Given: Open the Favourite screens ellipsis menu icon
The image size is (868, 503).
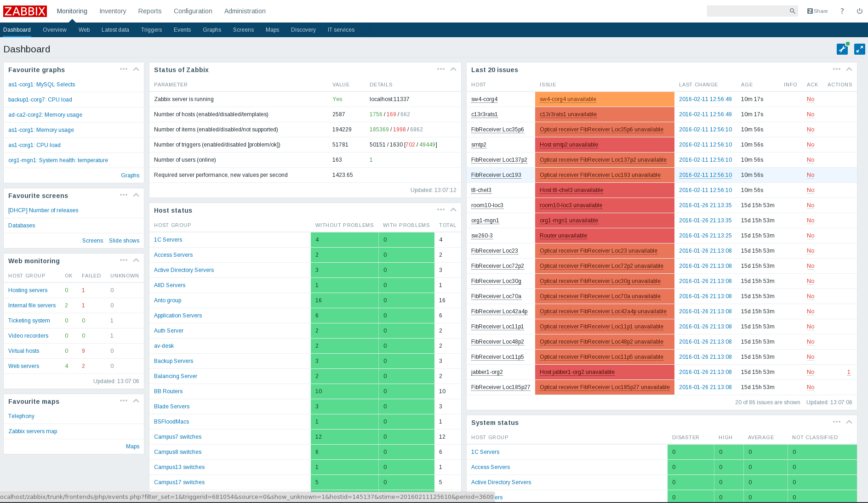Looking at the screenshot, I should (x=124, y=195).
